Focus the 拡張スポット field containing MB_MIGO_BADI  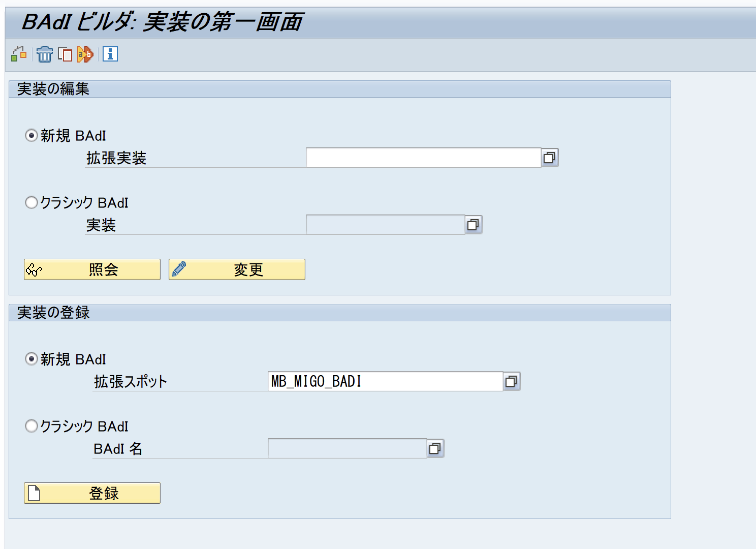click(x=385, y=381)
